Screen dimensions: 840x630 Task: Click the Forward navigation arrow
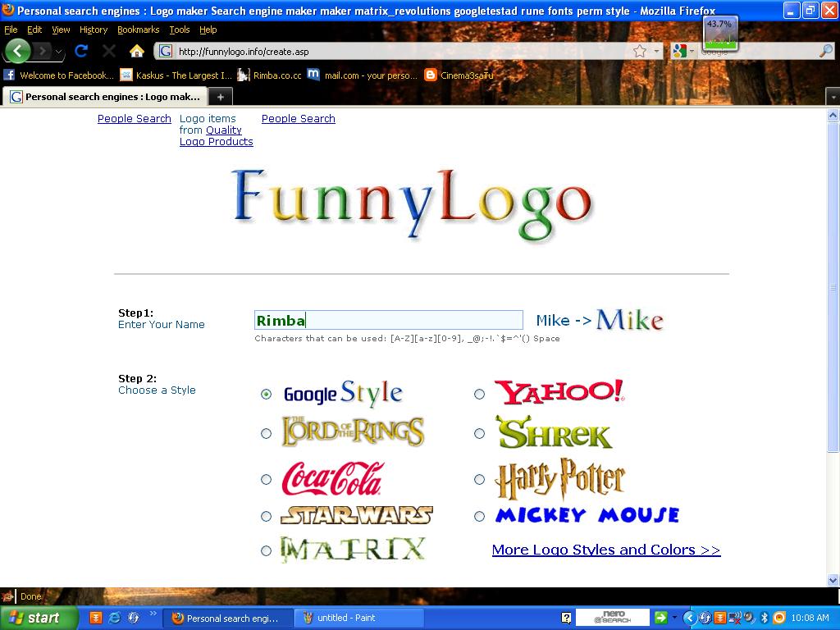(x=43, y=52)
